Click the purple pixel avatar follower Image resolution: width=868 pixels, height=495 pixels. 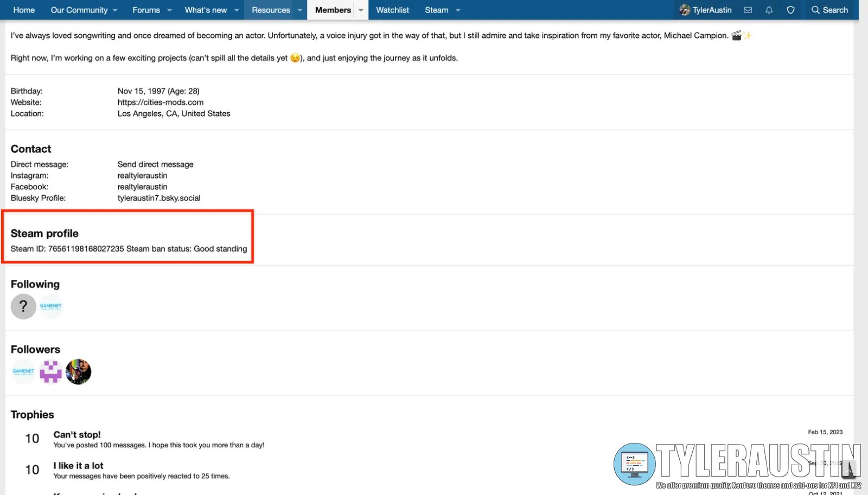pos(50,372)
